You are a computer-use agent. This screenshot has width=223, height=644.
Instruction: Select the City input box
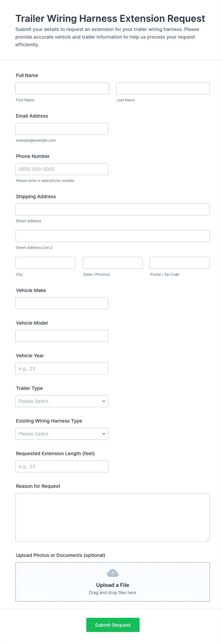coord(45,263)
